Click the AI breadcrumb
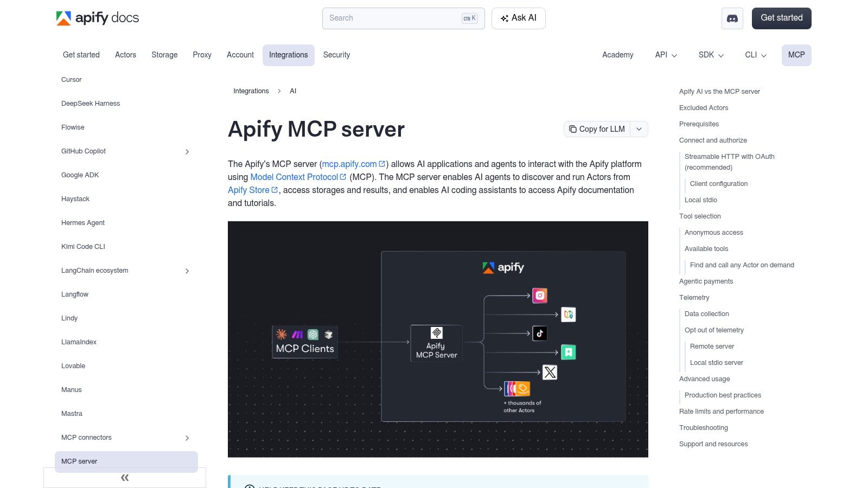This screenshot has height=488, width=868. point(293,91)
